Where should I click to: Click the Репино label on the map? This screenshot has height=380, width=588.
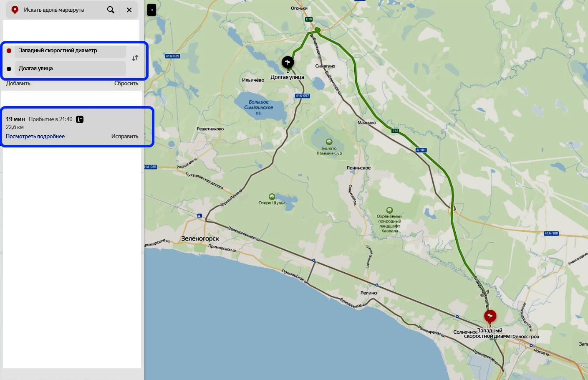pos(368,293)
